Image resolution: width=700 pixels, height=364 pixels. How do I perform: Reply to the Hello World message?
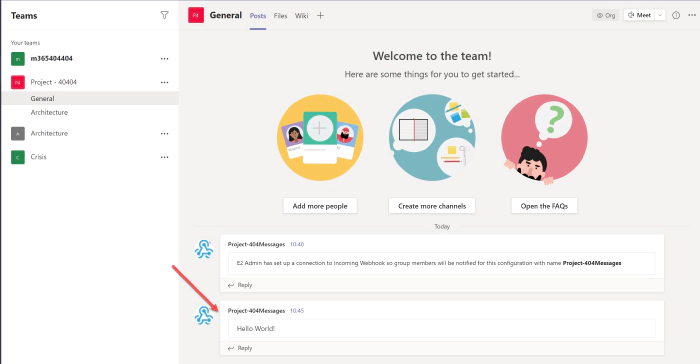point(240,348)
